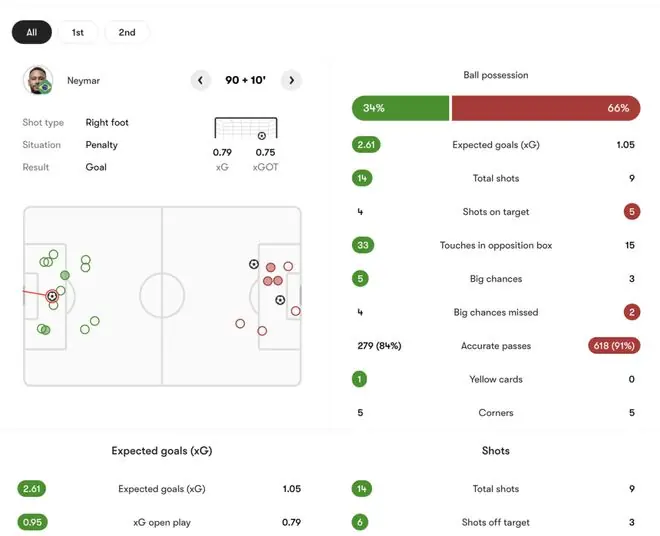The image size is (660, 536).
Task: Select the All period filter
Action: [32, 32]
